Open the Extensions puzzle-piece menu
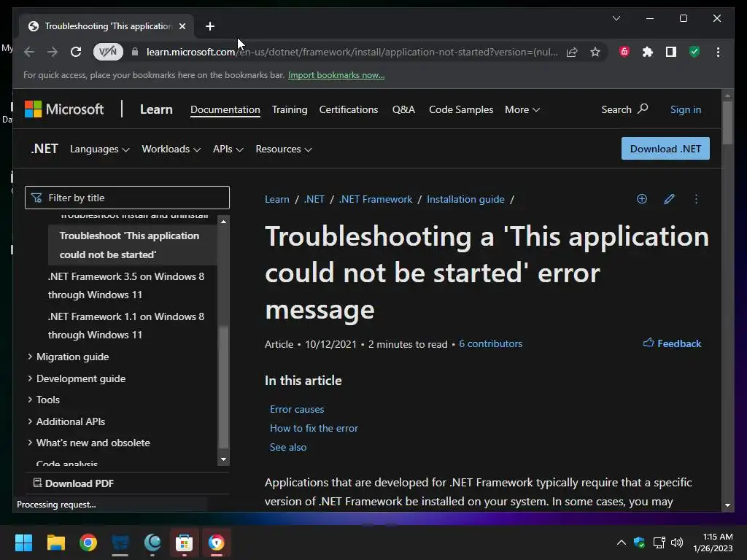 click(648, 52)
